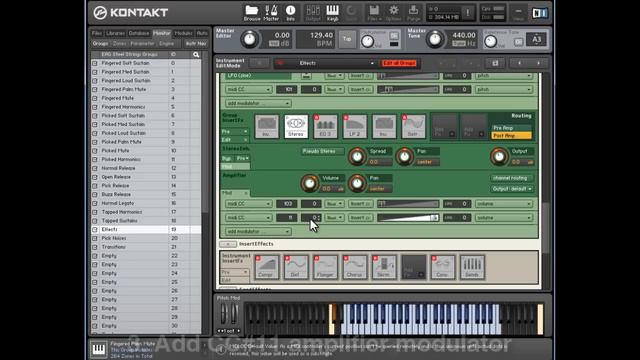Screen dimensions: 640x360
Task: Toggle the Invert button on the CC 11 row
Action: [360, 218]
